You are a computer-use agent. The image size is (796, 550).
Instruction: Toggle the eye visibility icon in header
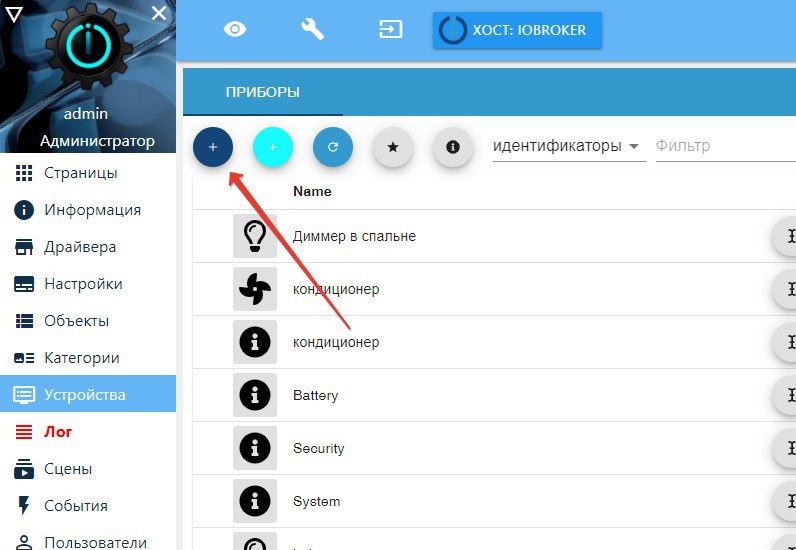tap(235, 29)
